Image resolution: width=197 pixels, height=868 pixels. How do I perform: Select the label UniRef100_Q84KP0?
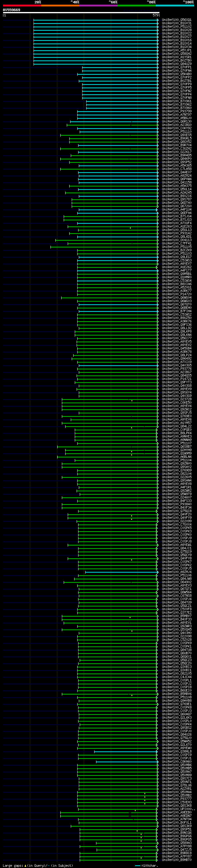pos(177,159)
